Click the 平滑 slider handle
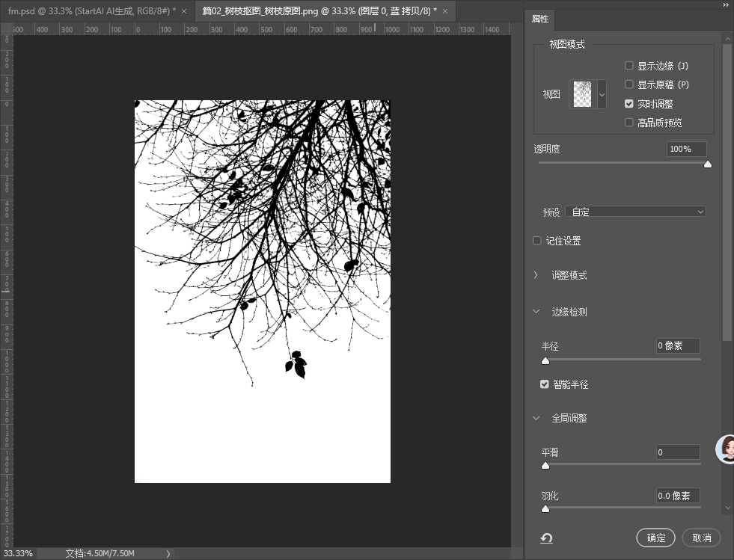Screen dimensions: 734x560 pyautogui.click(x=545, y=466)
